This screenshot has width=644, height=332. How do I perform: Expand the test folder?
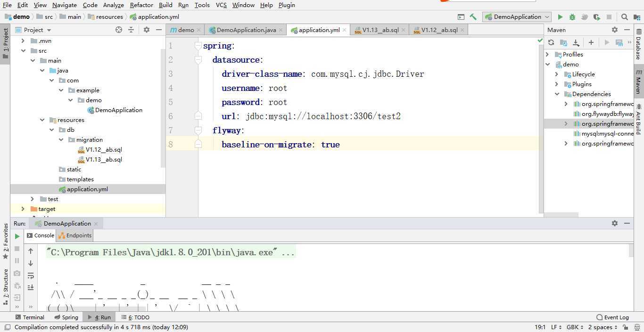coord(33,199)
